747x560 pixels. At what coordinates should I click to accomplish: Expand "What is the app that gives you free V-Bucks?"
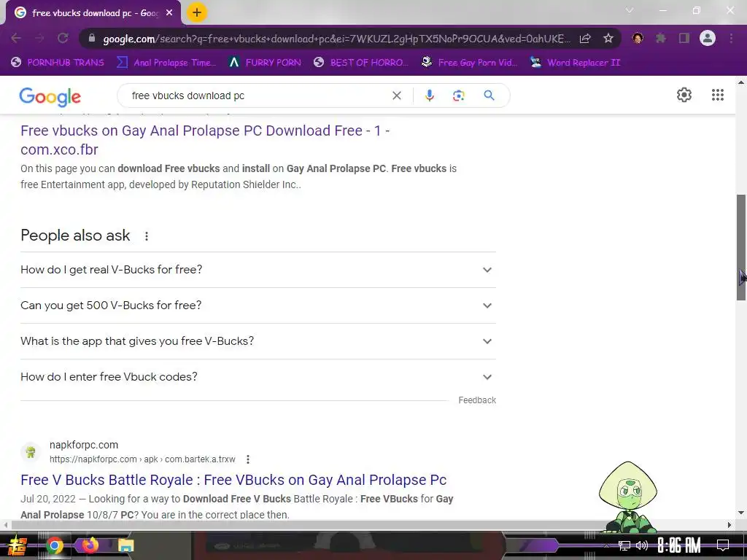tap(258, 341)
